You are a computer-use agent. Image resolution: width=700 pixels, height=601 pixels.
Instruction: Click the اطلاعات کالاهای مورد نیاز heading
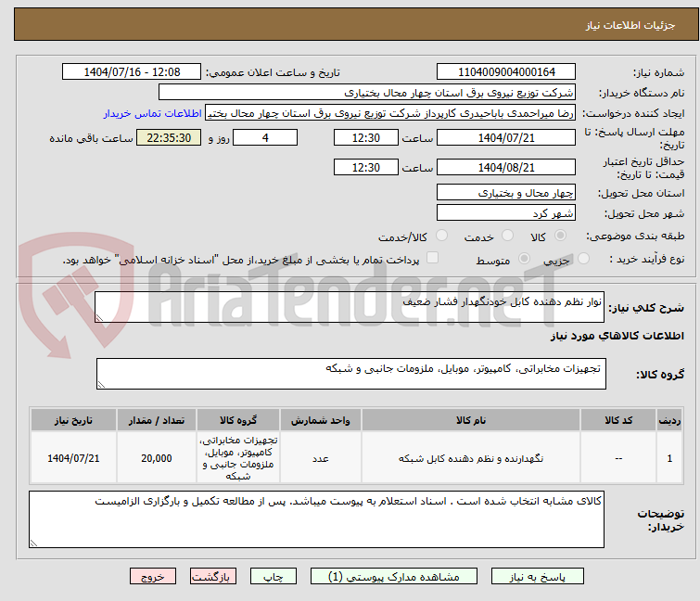[617, 336]
